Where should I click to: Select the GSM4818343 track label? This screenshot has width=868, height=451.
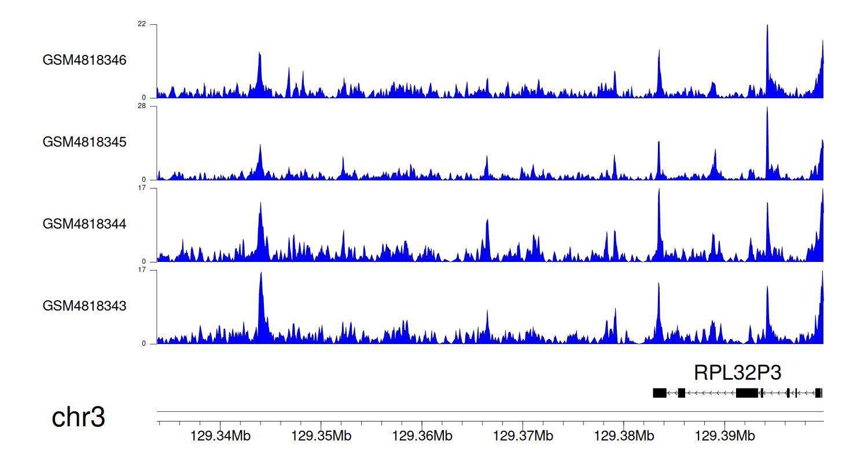click(x=84, y=306)
